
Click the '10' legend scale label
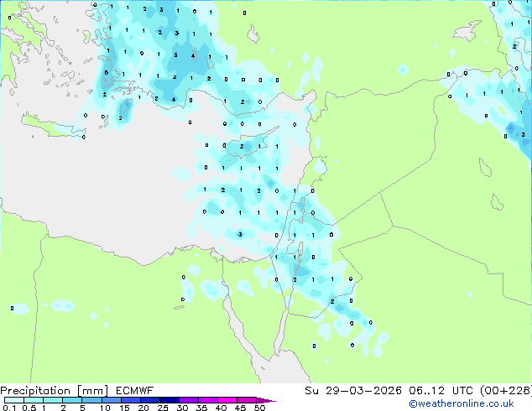pyautogui.click(x=105, y=408)
